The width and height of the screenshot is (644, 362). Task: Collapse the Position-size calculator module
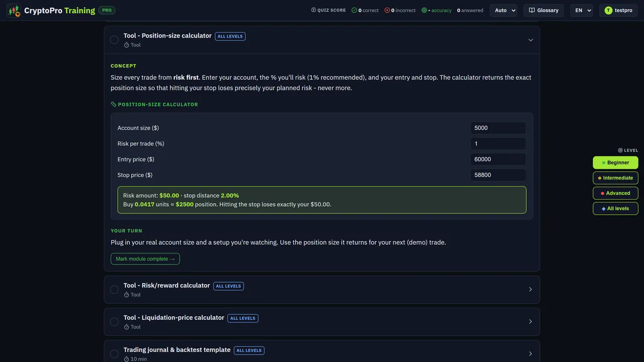tap(530, 40)
